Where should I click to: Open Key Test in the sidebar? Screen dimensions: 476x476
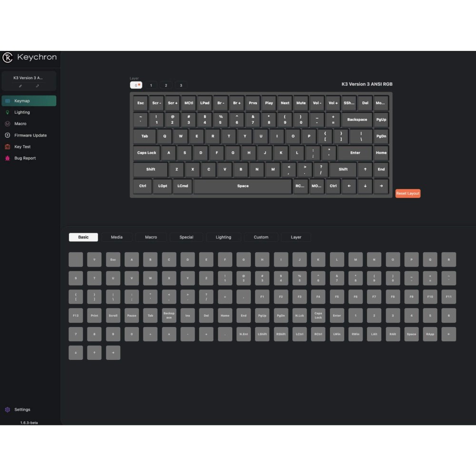point(29,147)
